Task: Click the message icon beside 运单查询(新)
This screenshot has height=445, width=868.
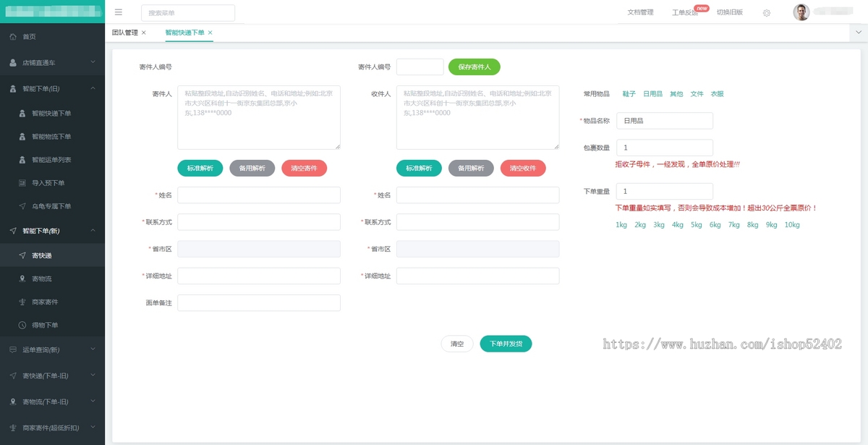Action: pyautogui.click(x=13, y=349)
